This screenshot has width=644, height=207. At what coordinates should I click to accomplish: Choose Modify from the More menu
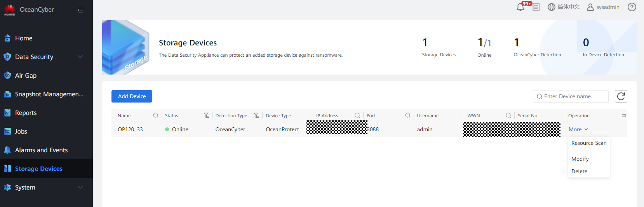(x=580, y=159)
